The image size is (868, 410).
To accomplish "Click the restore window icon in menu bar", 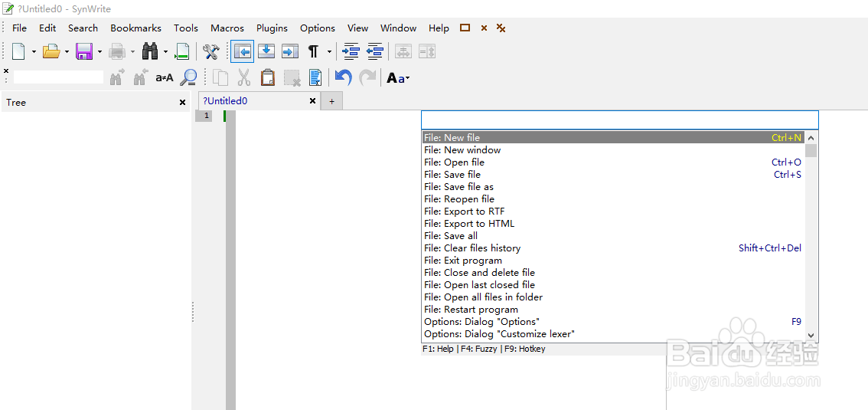I will point(465,28).
